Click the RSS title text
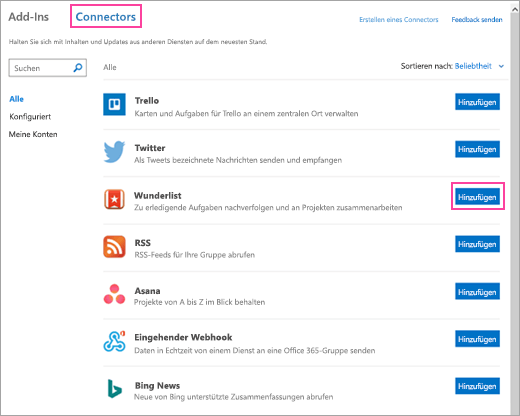 tap(143, 243)
